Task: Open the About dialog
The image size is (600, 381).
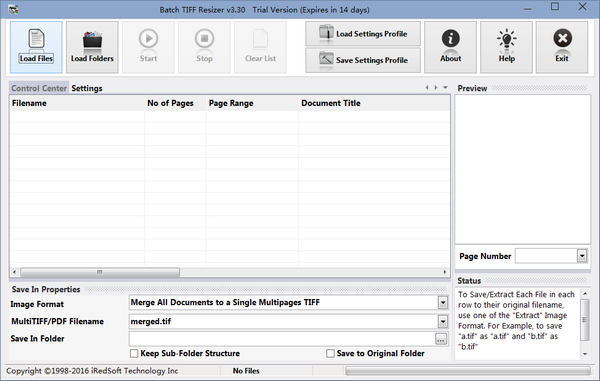Action: pos(450,47)
